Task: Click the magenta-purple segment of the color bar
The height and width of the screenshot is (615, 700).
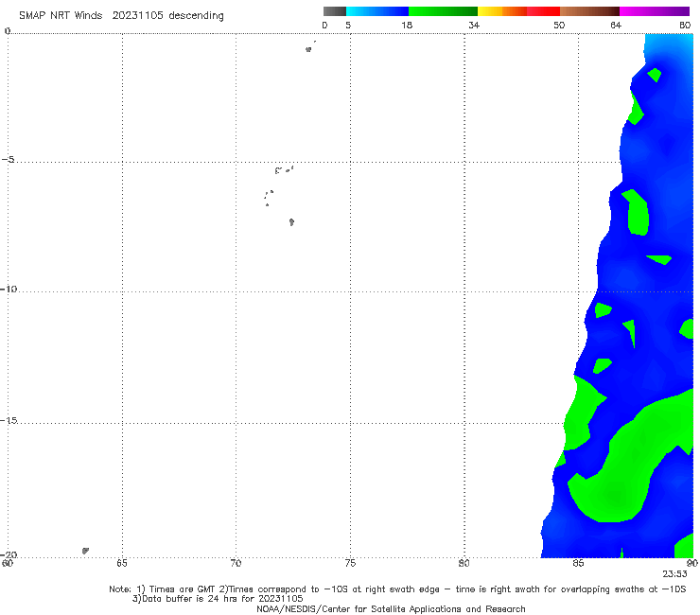Action: click(655, 11)
